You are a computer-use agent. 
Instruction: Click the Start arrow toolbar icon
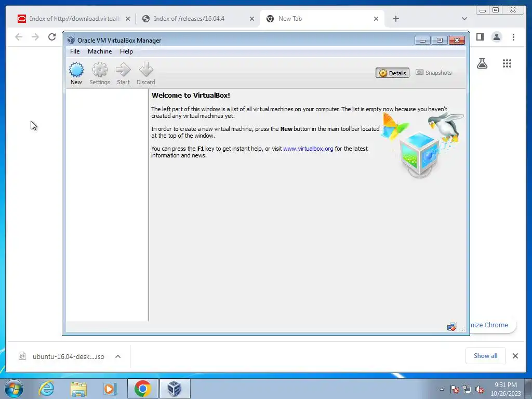(123, 73)
